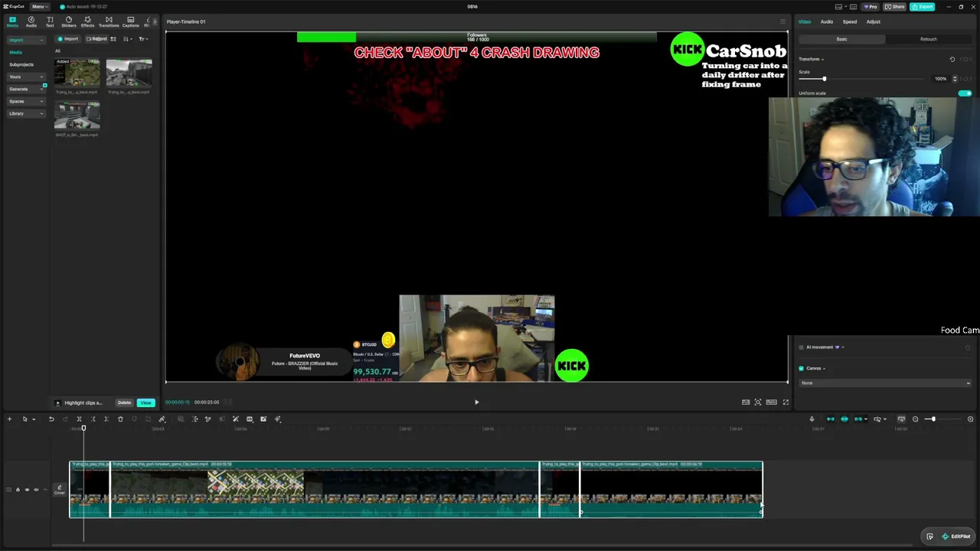Adjust the Scale slider handle

(824, 79)
